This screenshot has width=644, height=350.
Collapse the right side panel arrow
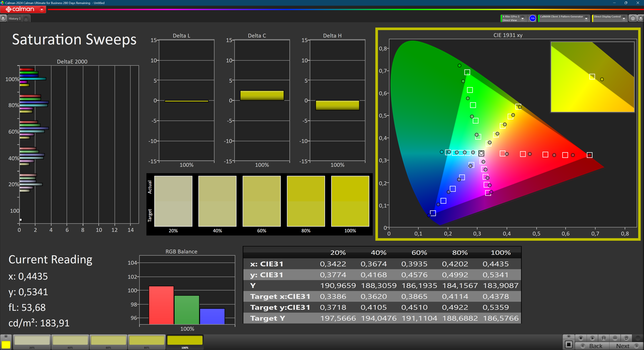coord(640,18)
